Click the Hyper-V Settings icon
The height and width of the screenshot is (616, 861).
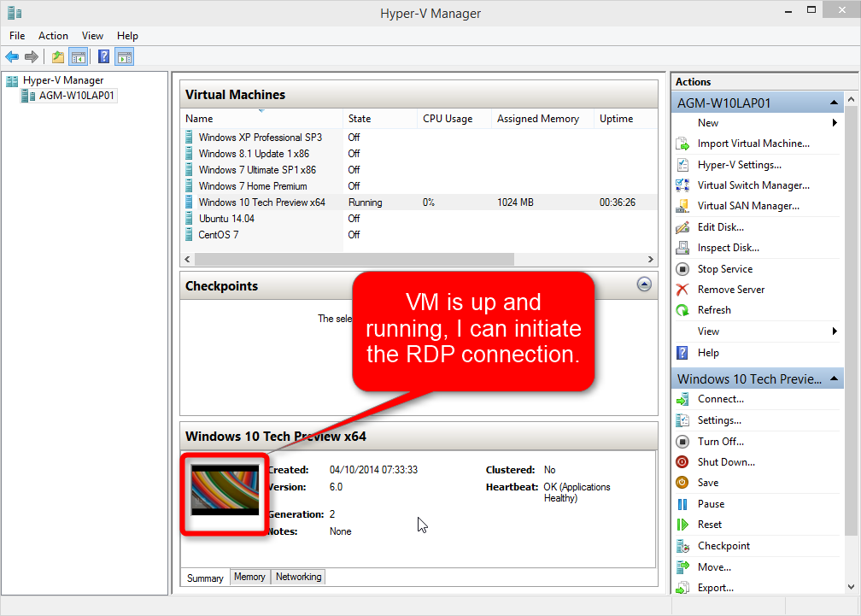682,165
